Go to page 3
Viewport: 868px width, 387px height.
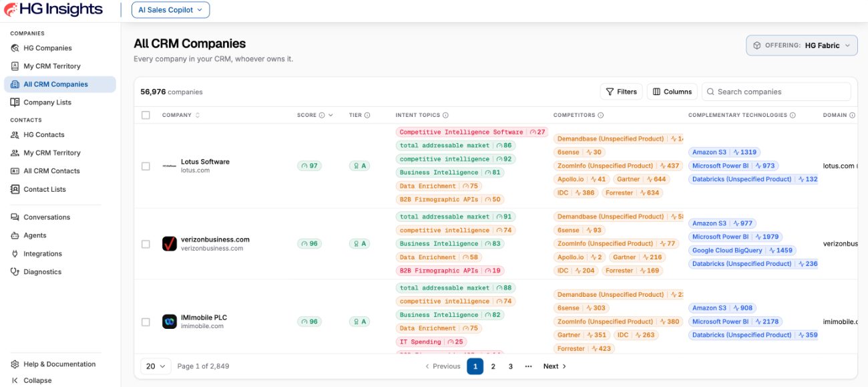(511, 366)
